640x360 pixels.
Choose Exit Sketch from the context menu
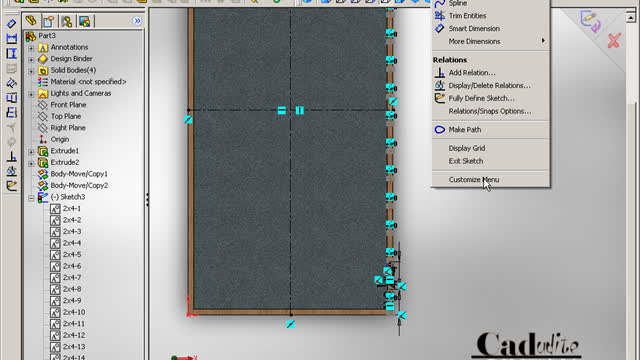click(491, 161)
